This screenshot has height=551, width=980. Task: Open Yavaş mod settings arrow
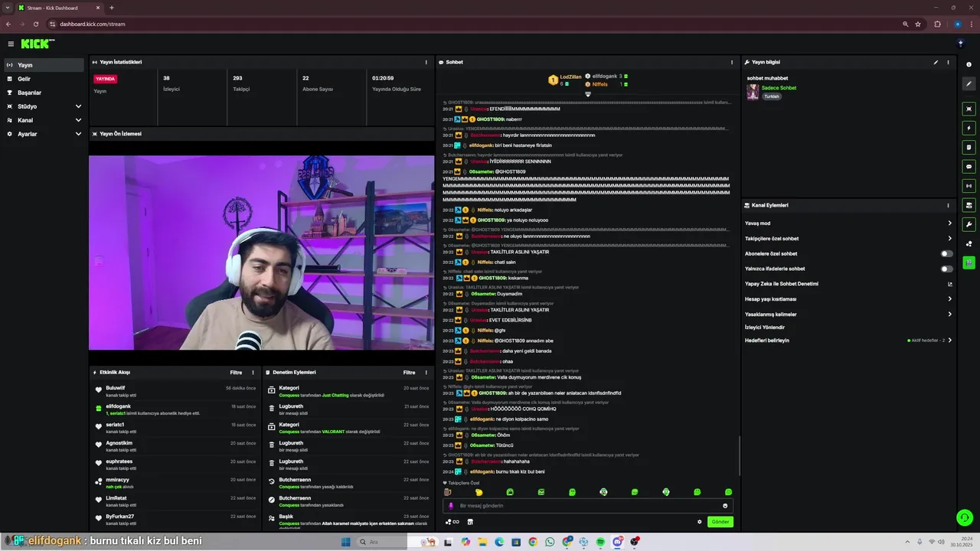point(949,223)
